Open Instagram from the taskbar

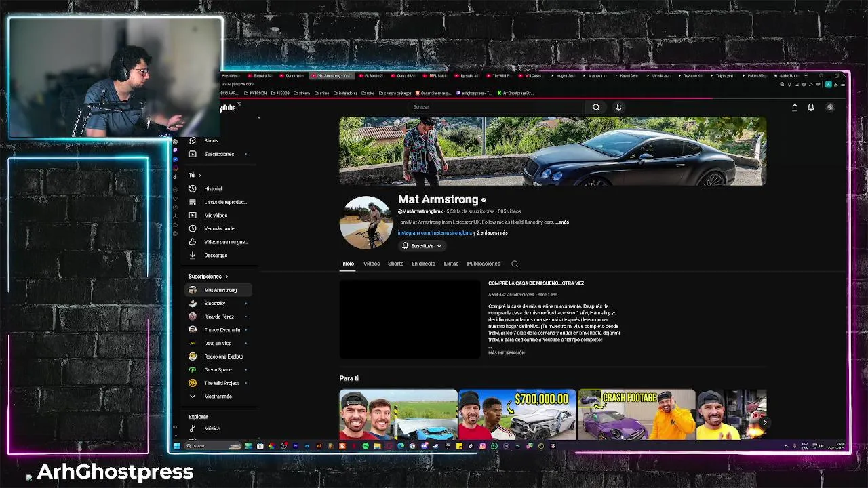(482, 446)
